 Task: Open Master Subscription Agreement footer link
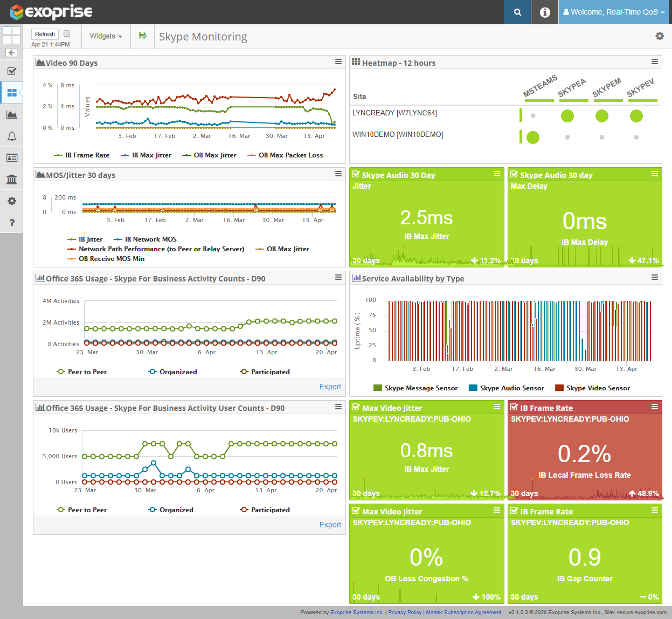tap(463, 613)
